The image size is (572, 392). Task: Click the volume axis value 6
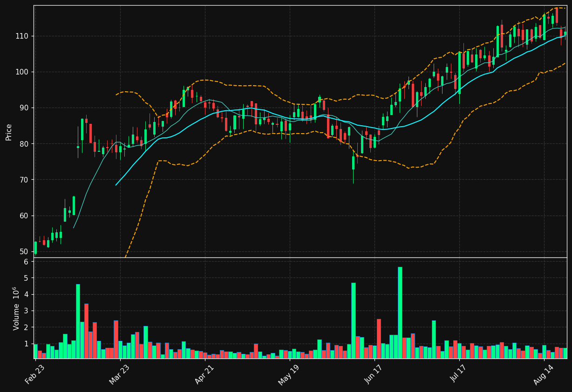tap(27, 262)
